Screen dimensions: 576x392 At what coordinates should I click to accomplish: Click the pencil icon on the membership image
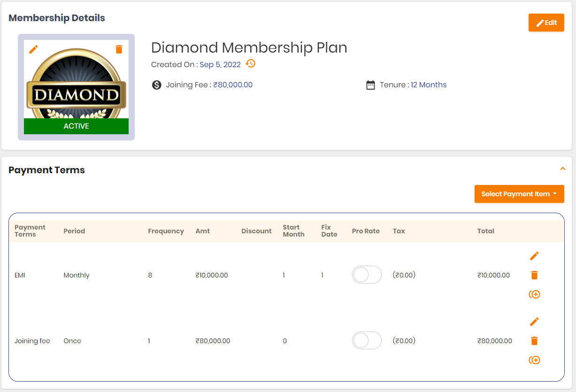pos(33,49)
